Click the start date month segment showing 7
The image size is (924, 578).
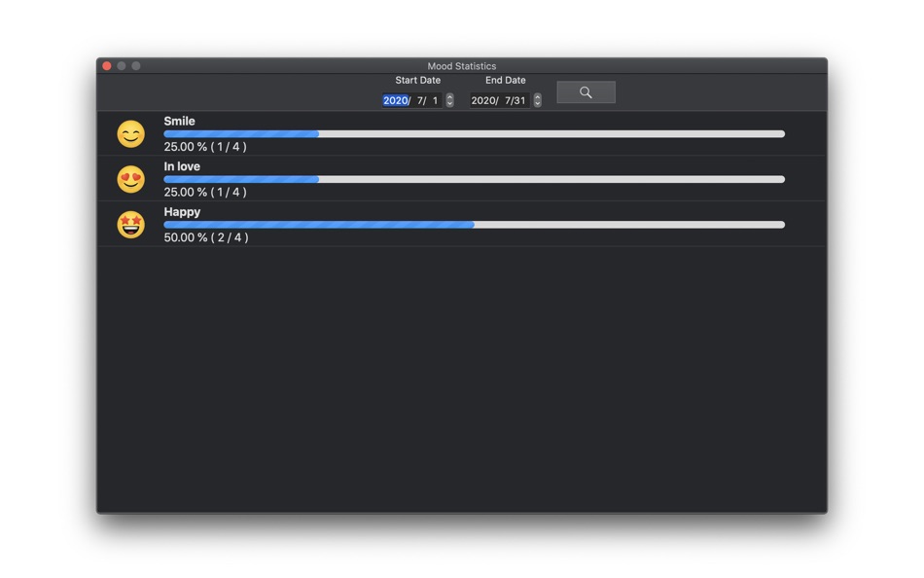coord(417,99)
